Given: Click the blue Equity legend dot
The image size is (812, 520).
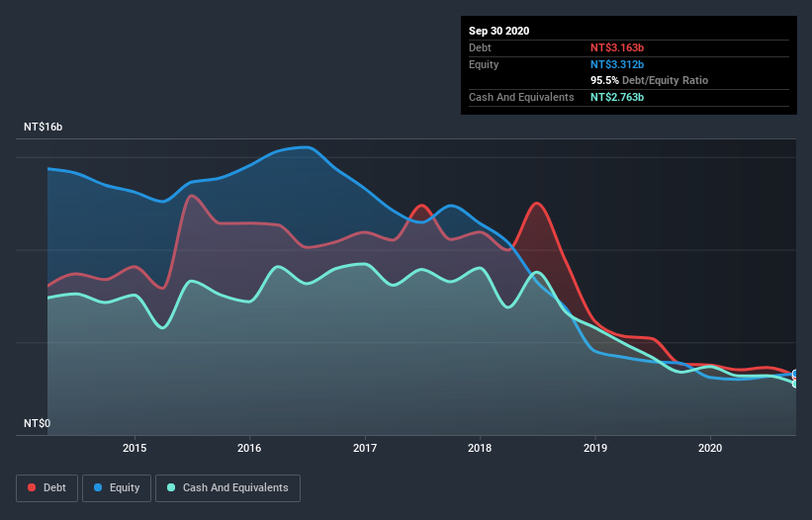Looking at the screenshot, I should click(x=98, y=487).
